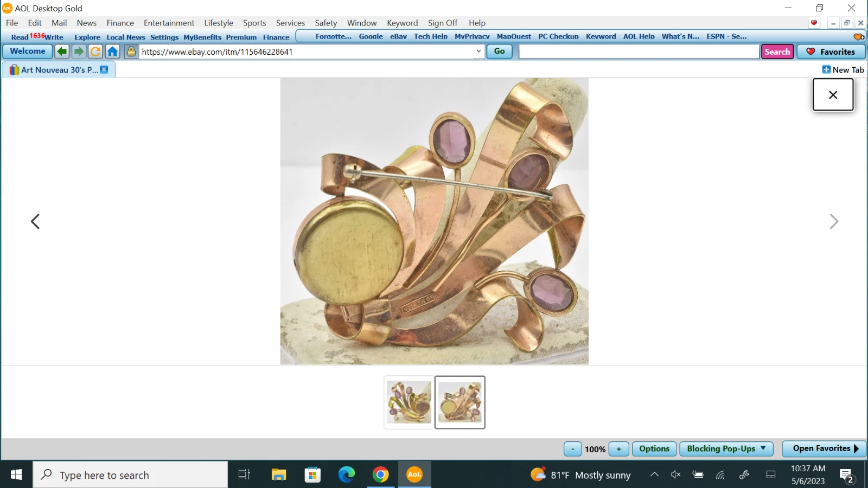Open a New Tab
The width and height of the screenshot is (868, 488).
point(843,69)
